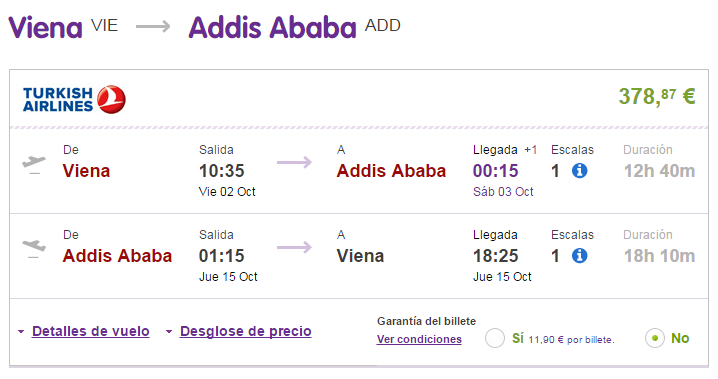Open stopover info for Viena to Addis Ababa flight

pyautogui.click(x=579, y=171)
